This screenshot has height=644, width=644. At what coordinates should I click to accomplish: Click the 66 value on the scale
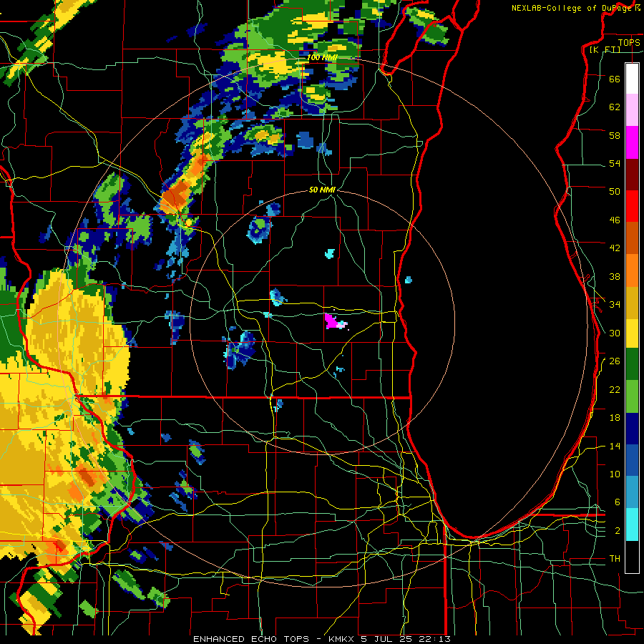coord(615,79)
